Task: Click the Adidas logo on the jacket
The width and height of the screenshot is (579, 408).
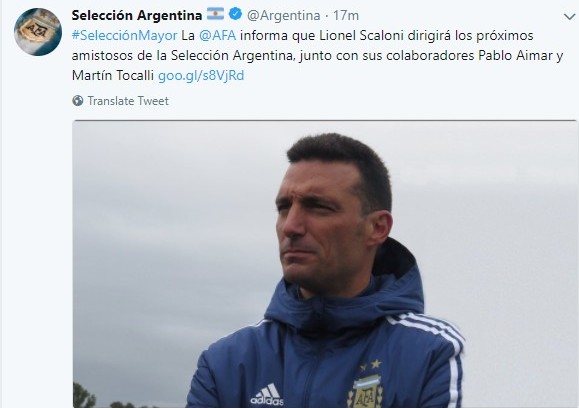Action: [267, 394]
